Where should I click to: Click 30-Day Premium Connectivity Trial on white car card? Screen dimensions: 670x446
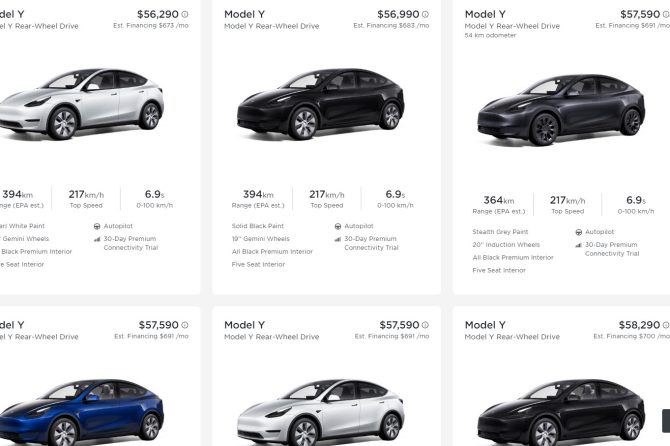(x=136, y=243)
